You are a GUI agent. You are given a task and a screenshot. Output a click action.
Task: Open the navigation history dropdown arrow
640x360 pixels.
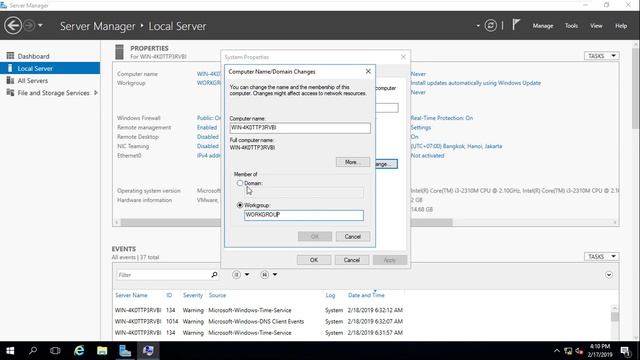[40, 26]
